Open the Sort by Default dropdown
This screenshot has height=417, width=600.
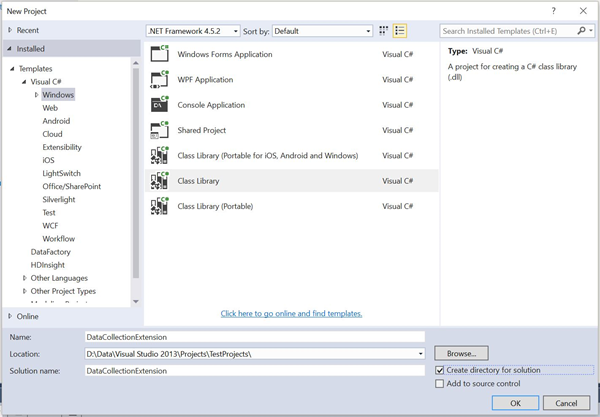point(322,31)
